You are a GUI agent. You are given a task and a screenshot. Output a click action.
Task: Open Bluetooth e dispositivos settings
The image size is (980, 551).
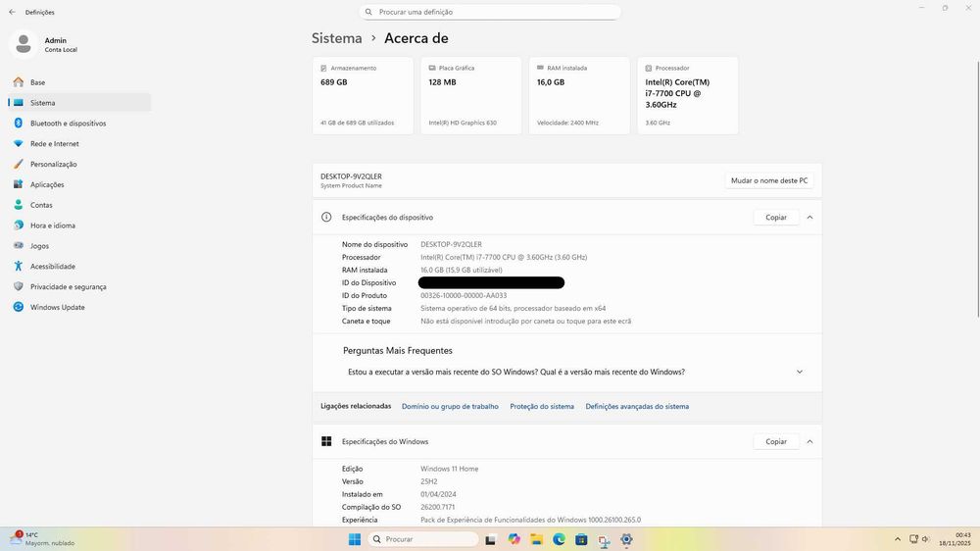79,124
